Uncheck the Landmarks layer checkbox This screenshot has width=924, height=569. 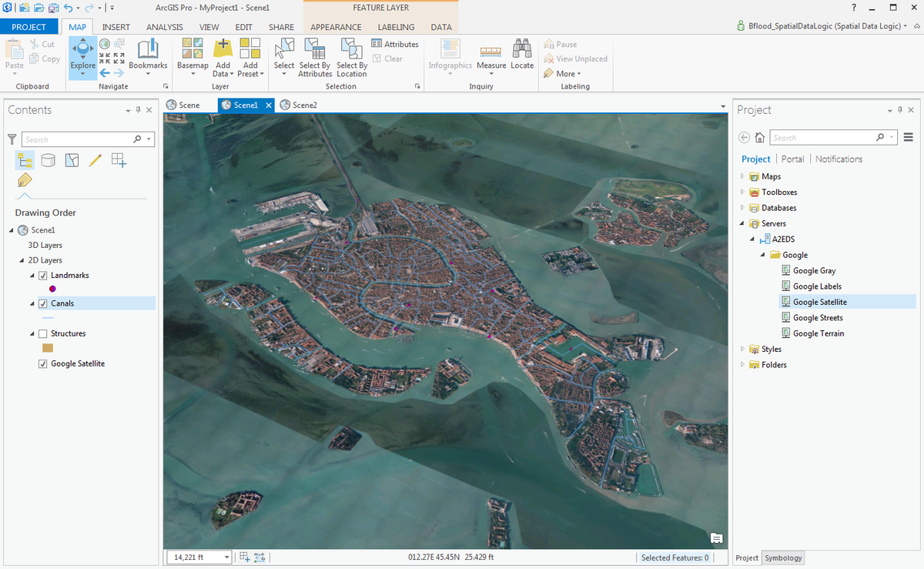[x=43, y=276]
